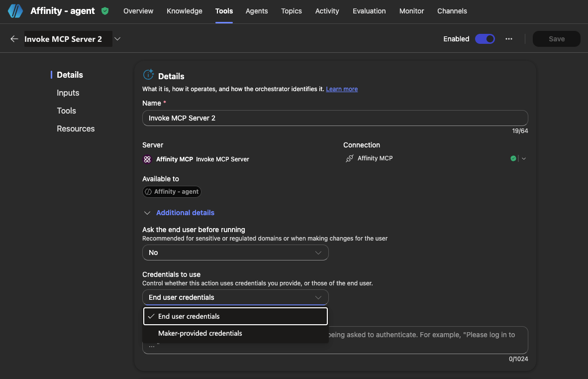Open the three-dot more options menu
Viewport: 588px width, 379px height.
pyautogui.click(x=508, y=39)
